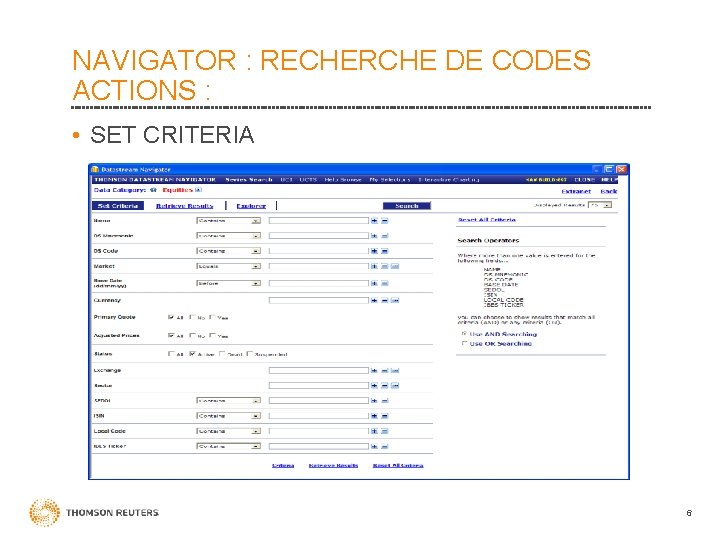Click the plus icon in Currency row
The height and width of the screenshot is (540, 720).
pyautogui.click(x=374, y=300)
